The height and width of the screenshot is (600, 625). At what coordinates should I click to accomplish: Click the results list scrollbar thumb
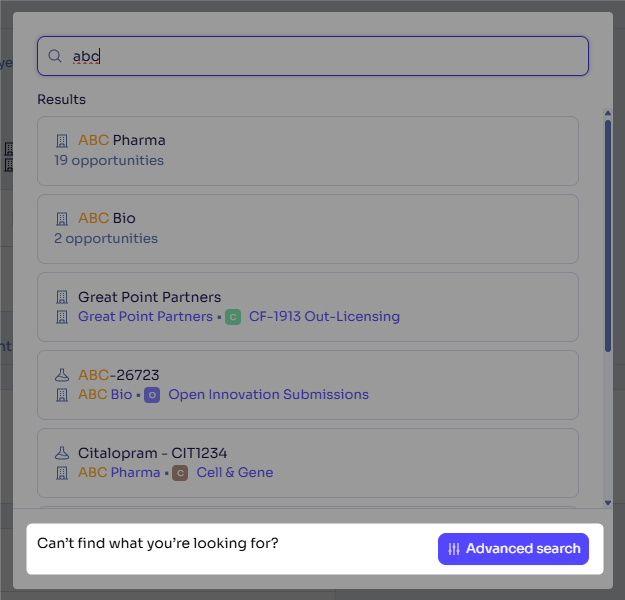coord(608,236)
